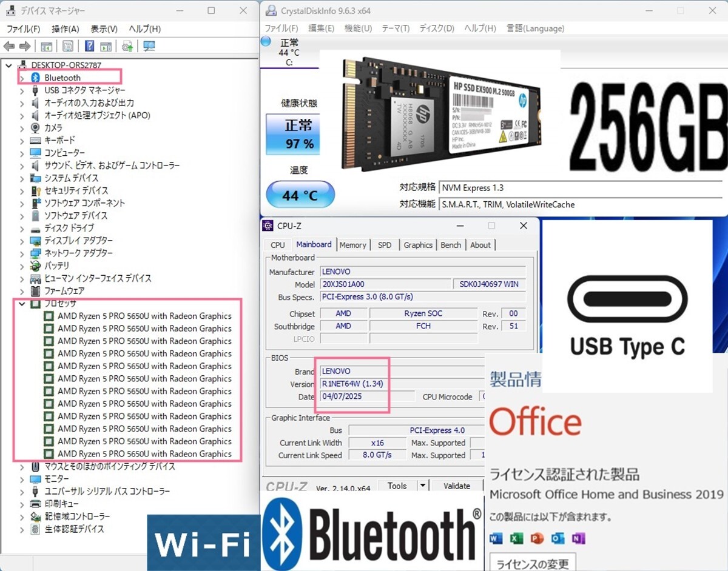Click the Back arrow in Device Manager toolbar
This screenshot has width=728, height=571.
point(9,47)
